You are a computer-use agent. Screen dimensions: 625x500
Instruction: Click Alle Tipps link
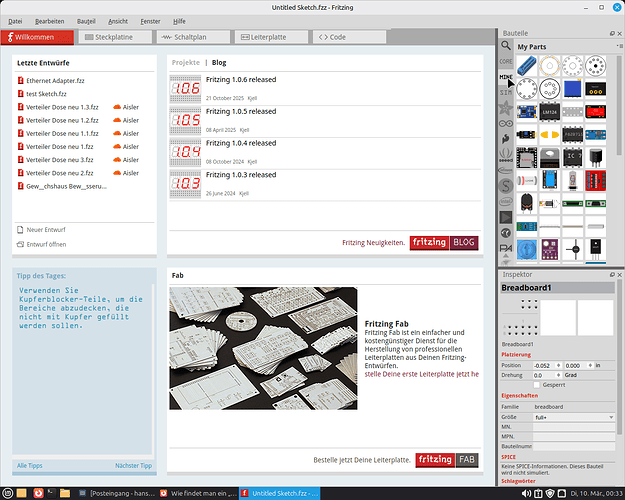(29, 466)
